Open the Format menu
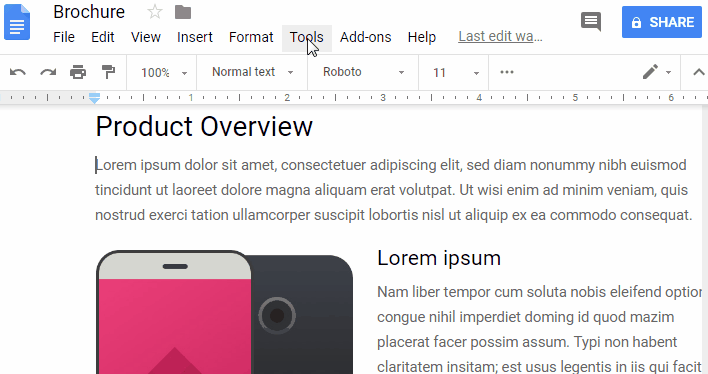Image resolution: width=708 pixels, height=374 pixels. [x=251, y=37]
